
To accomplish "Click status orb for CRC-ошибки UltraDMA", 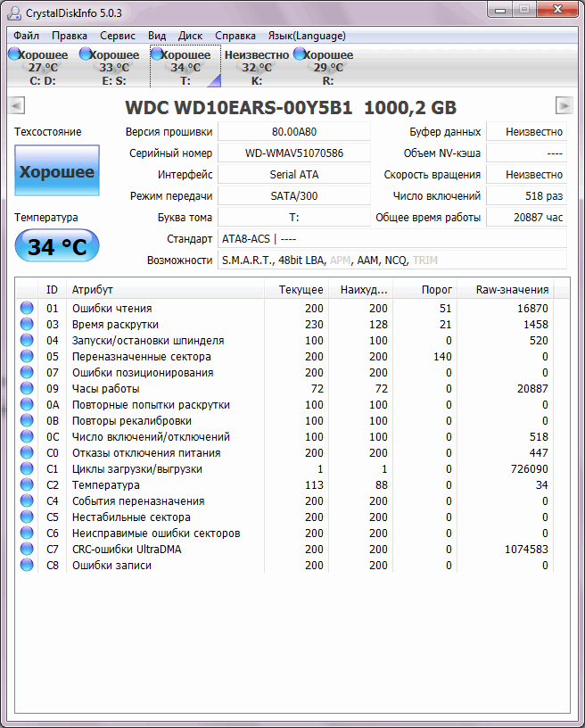I will pos(27,549).
